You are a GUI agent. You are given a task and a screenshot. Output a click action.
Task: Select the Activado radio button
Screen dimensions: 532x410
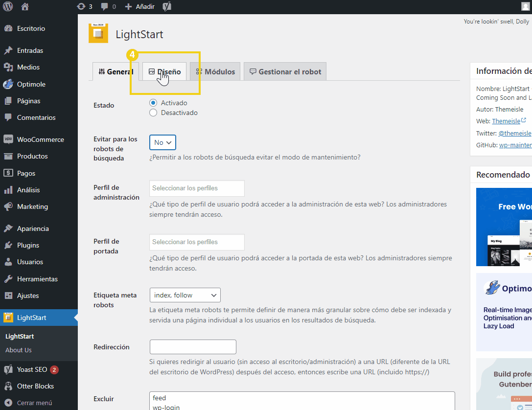153,103
